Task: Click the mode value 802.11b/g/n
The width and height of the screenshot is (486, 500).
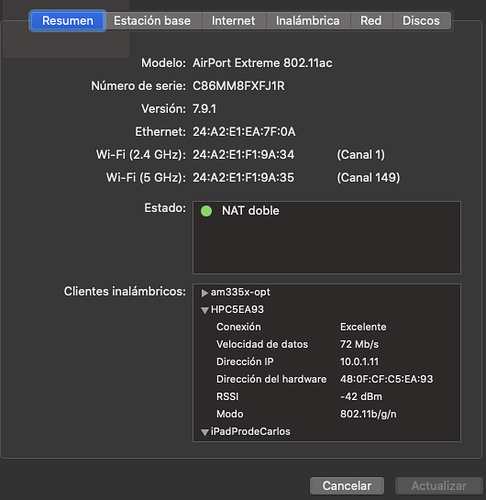Action: point(368,414)
